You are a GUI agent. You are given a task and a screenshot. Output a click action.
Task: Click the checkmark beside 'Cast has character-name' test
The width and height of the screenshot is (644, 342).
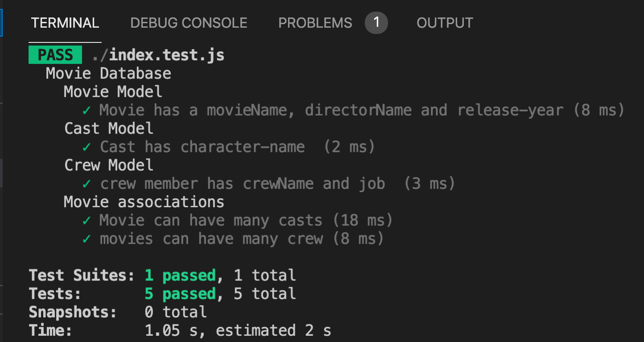(86, 146)
